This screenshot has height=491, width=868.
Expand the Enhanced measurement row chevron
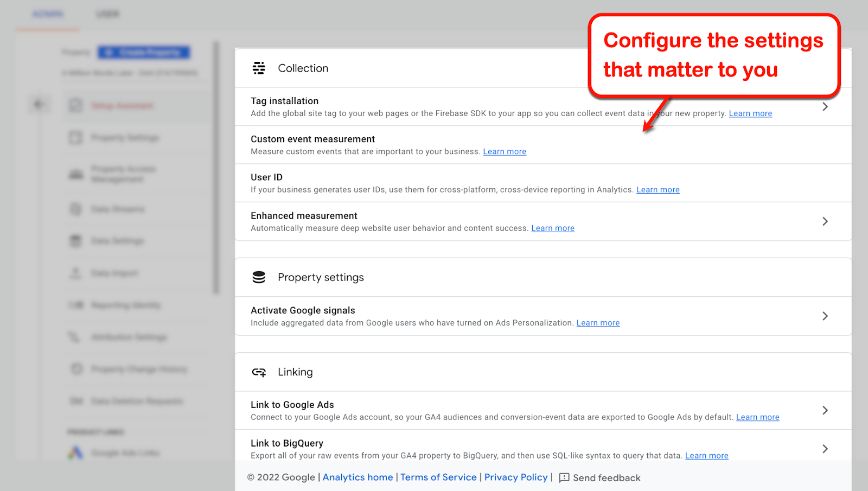[825, 221]
